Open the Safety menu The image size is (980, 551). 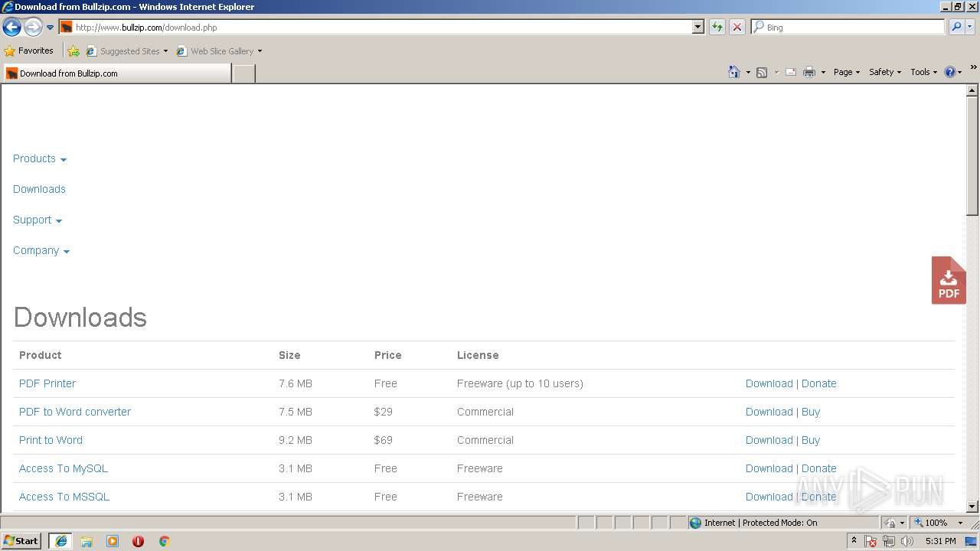click(885, 72)
